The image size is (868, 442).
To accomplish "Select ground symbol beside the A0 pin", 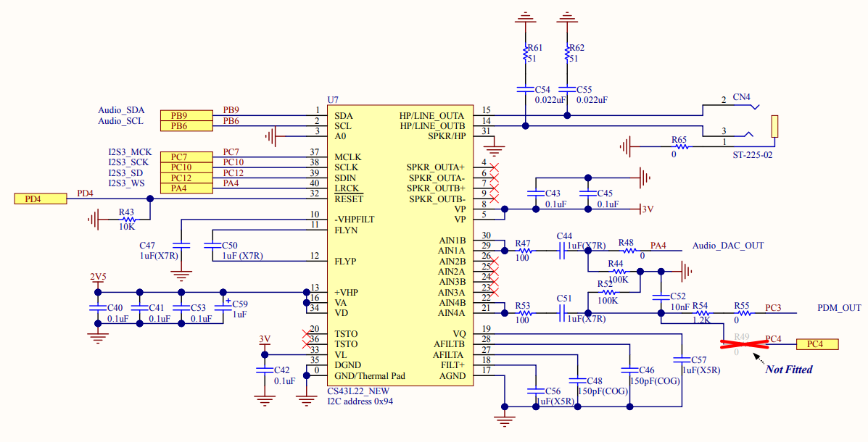I will pyautogui.click(x=271, y=136).
